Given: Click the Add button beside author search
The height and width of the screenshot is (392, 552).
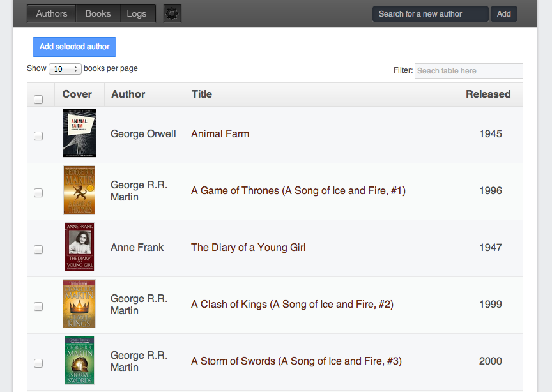Looking at the screenshot, I should [504, 14].
